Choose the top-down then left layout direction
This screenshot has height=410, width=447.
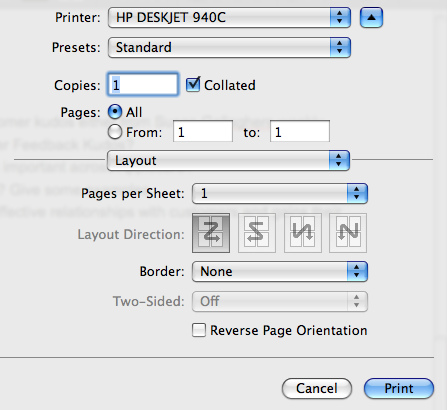tap(348, 233)
